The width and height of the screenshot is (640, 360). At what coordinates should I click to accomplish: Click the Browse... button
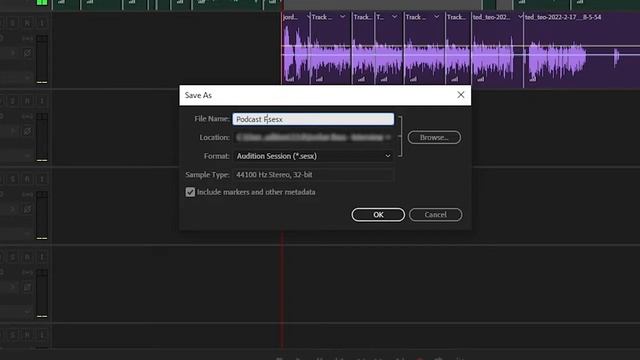coord(434,138)
